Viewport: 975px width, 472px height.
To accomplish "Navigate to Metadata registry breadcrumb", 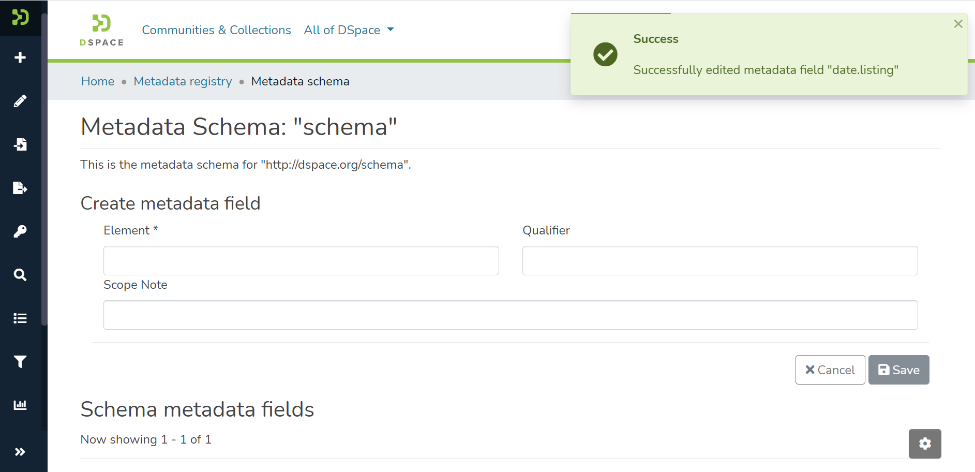I will [x=182, y=81].
